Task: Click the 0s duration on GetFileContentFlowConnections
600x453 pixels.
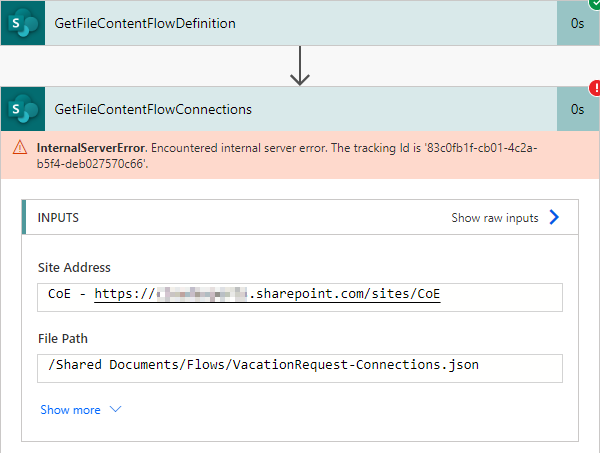Action: [x=577, y=109]
